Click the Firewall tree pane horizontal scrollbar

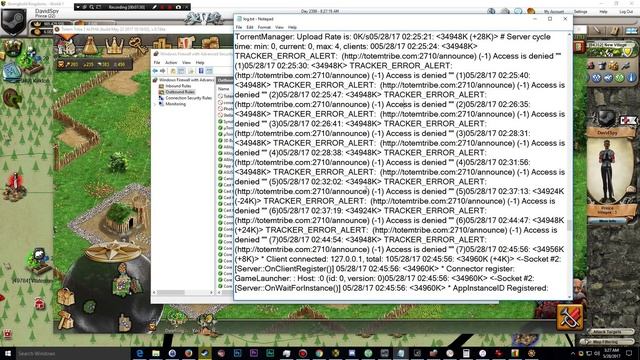183,293
